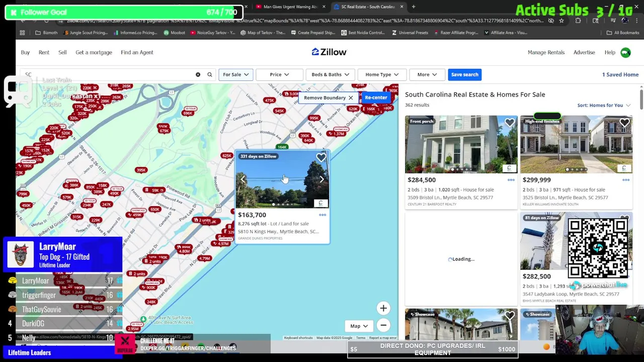
Task: Click Keyboard shortcuts on the map
Action: tap(298, 338)
